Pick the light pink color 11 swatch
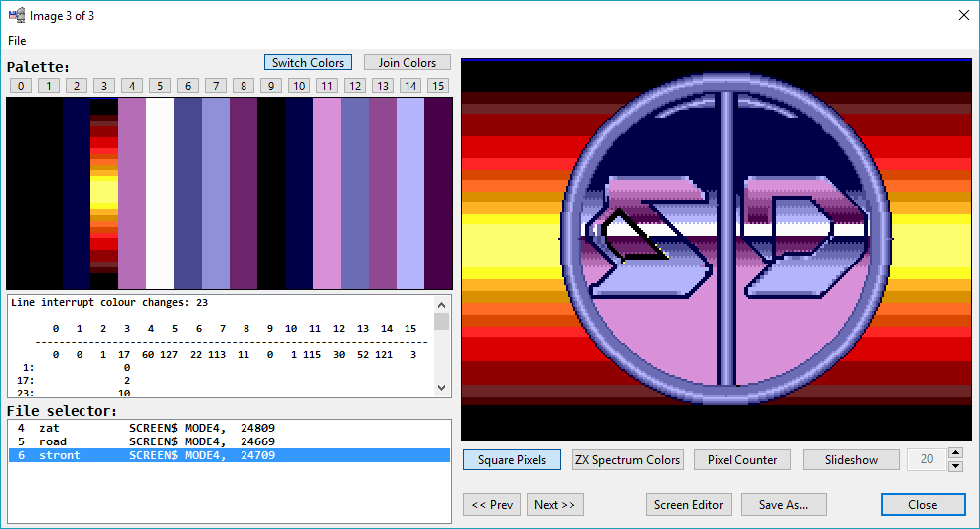The image size is (980, 529). click(327, 194)
